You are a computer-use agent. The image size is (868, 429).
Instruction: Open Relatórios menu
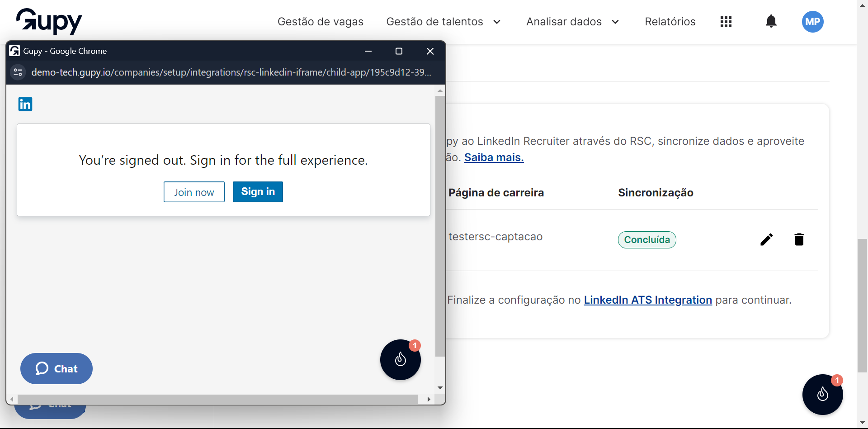670,22
